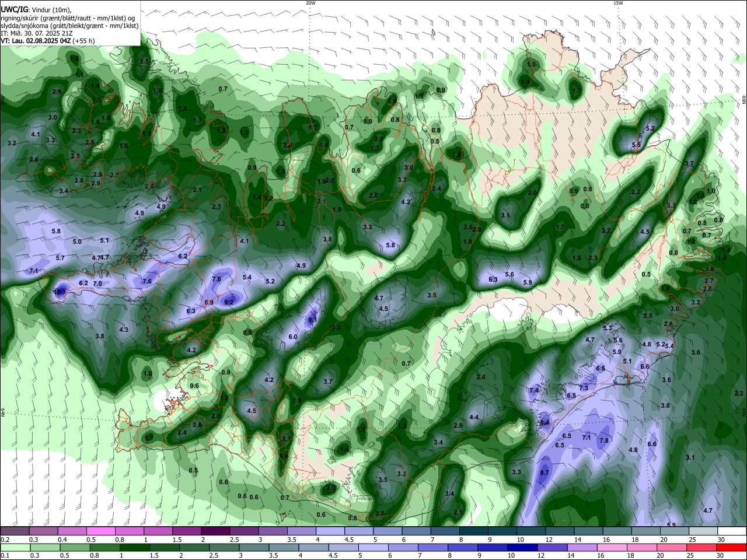Click the 0.4 label on the snow legend

tap(62, 540)
